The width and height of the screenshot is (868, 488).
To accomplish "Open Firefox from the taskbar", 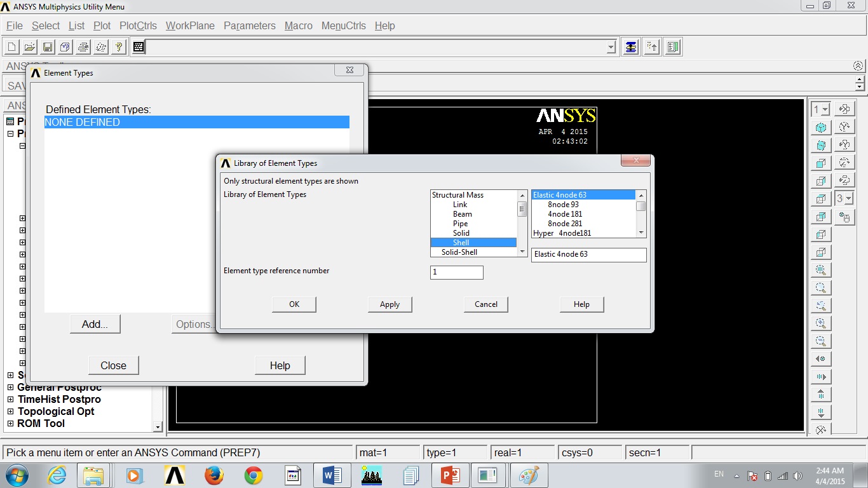I will tap(214, 475).
